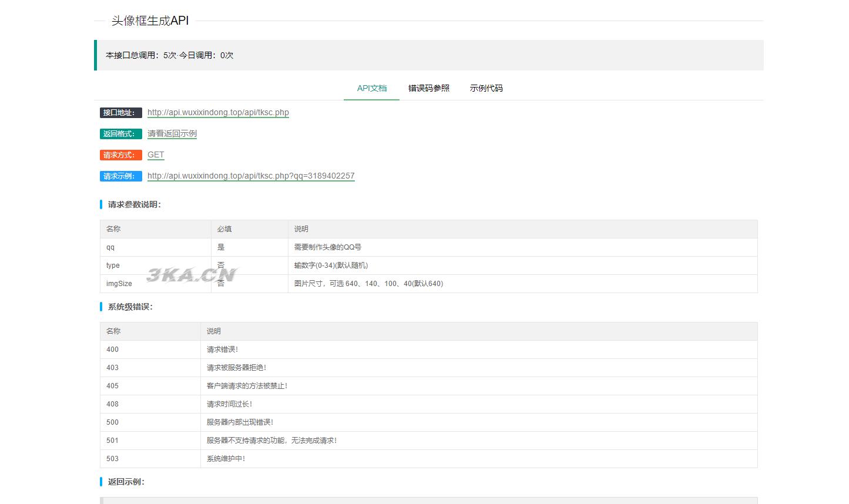Click the dark 接口地址 label badge

(120, 113)
